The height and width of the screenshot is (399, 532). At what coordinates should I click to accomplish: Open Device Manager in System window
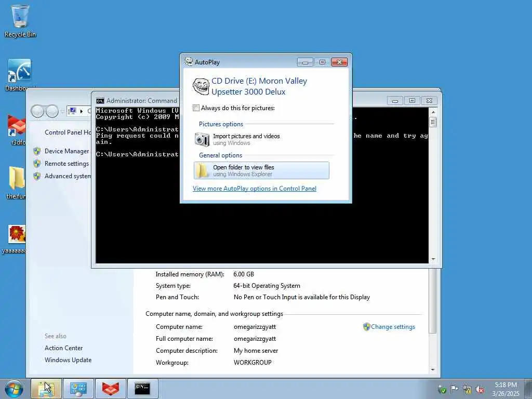click(67, 151)
